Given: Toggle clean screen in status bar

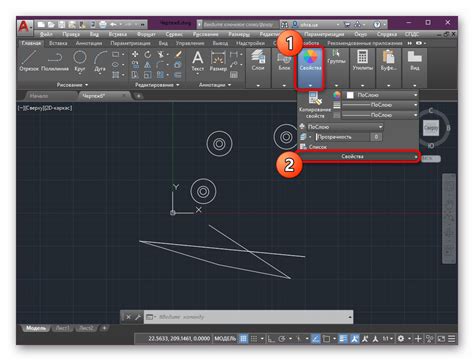Looking at the screenshot, I should coord(441,339).
